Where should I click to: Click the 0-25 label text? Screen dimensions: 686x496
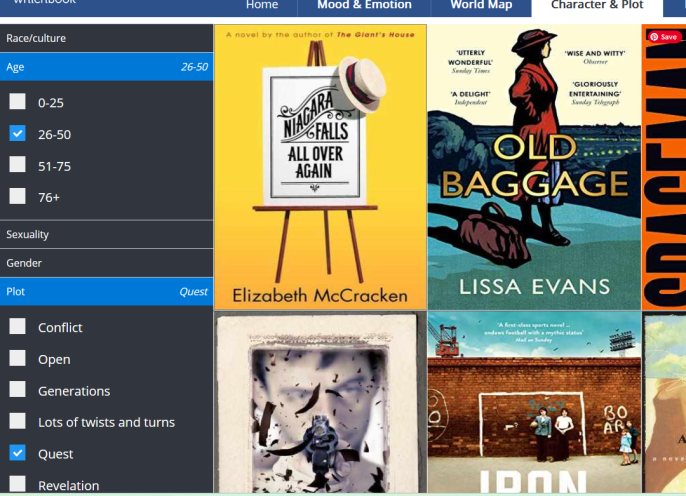pyautogui.click(x=51, y=103)
